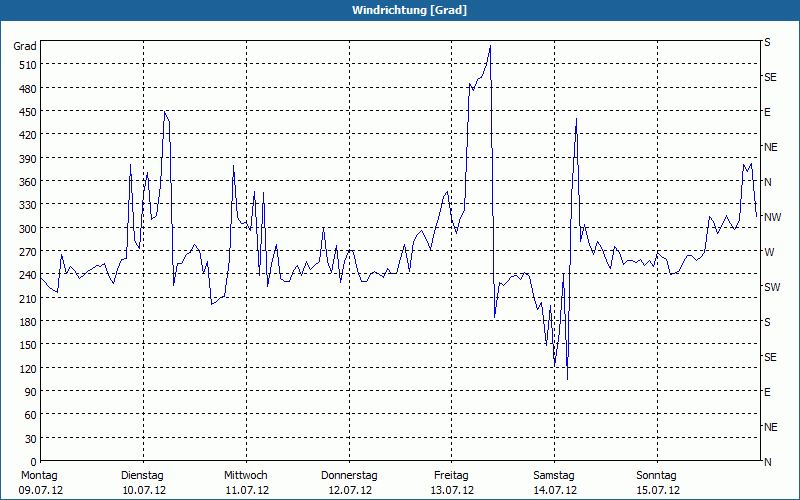Select the "Dienstag" day label
The image size is (800, 500).
tap(142, 476)
